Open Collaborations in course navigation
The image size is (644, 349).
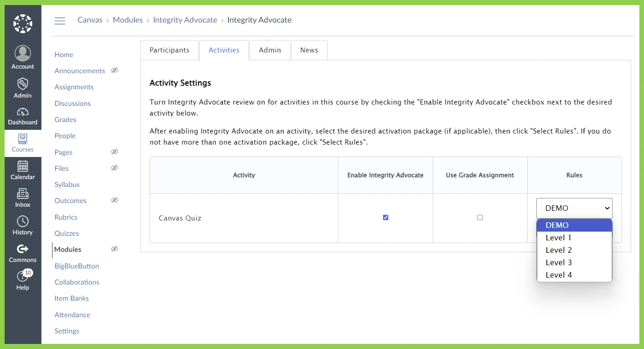coord(77,282)
